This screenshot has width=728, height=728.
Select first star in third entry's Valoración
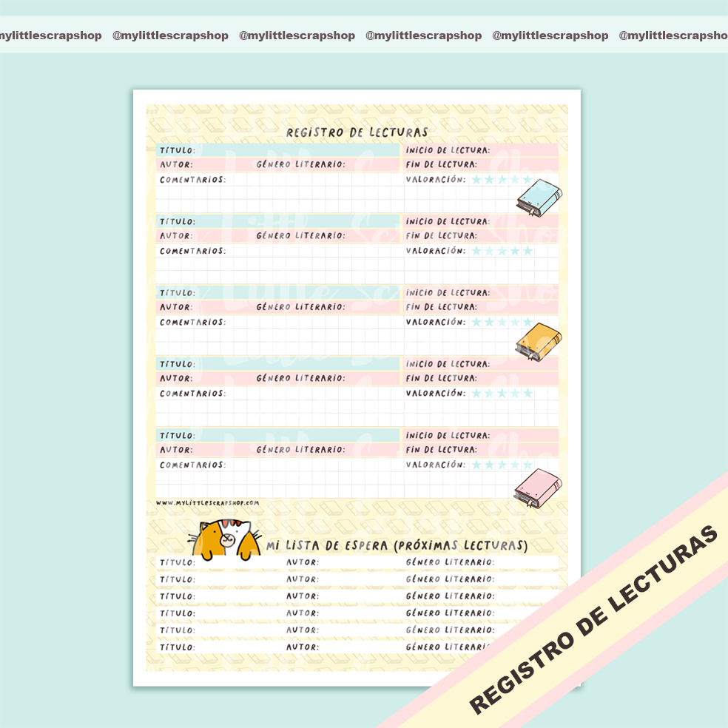pos(476,323)
